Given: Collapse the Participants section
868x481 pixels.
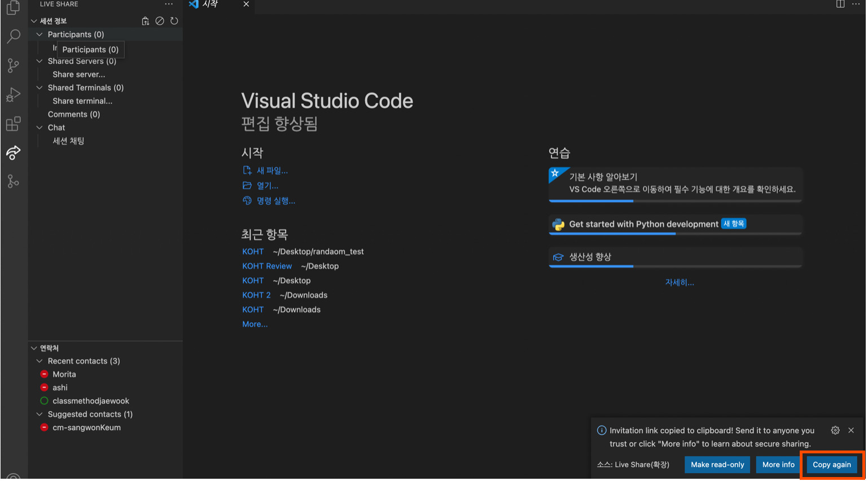Looking at the screenshot, I should pyautogui.click(x=40, y=34).
